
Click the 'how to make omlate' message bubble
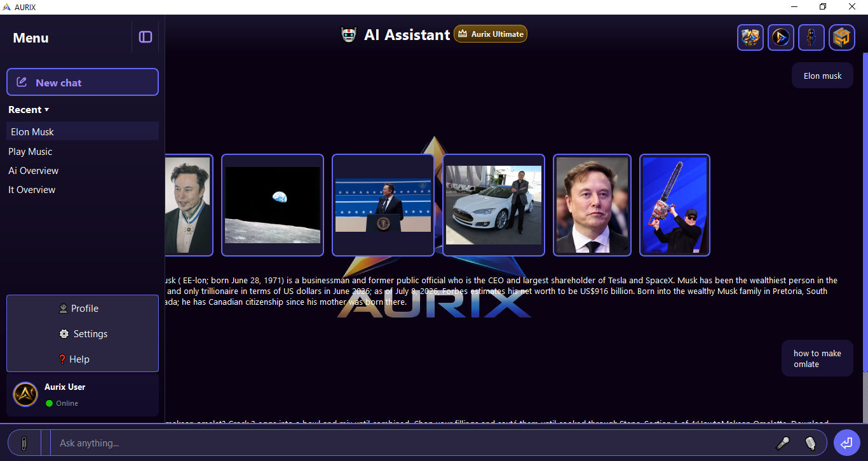pos(817,358)
